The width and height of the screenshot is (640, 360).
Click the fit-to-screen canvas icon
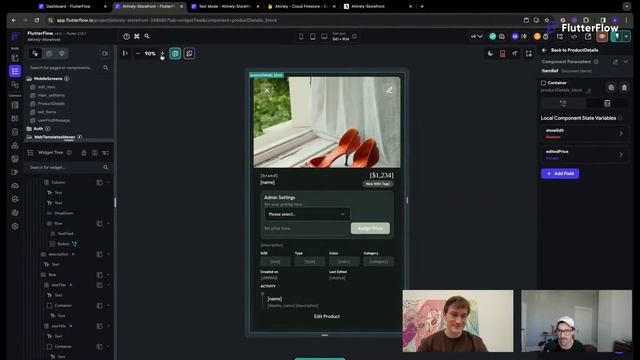click(529, 53)
